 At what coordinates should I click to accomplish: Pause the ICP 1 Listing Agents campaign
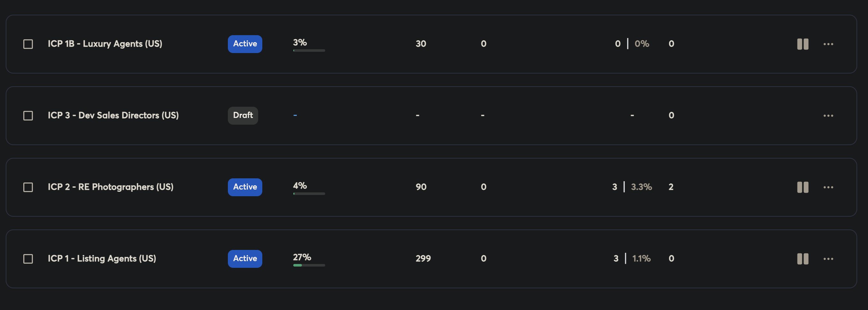pyautogui.click(x=802, y=259)
